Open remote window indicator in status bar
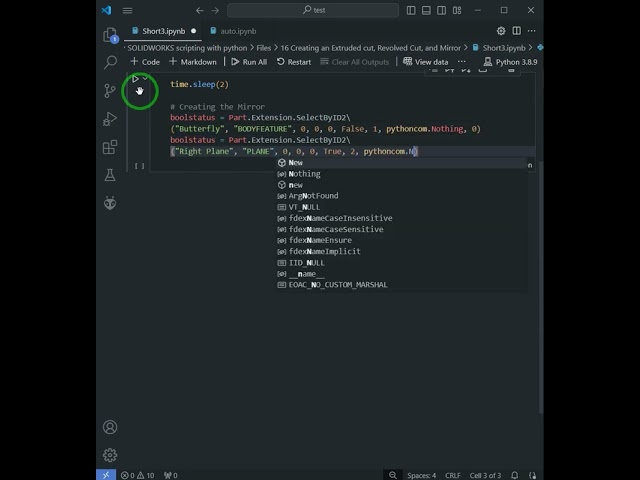640x480 pixels. pyautogui.click(x=106, y=475)
